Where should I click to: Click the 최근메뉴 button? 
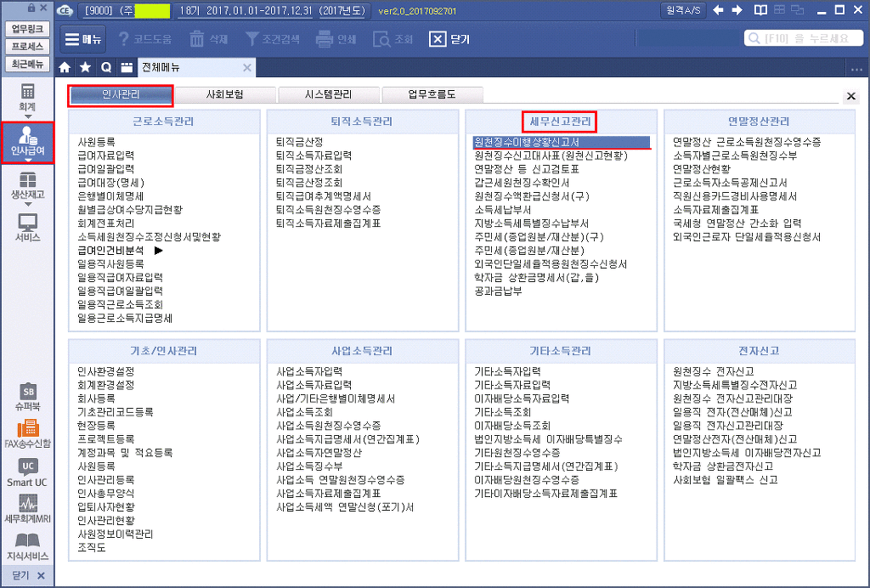click(27, 63)
